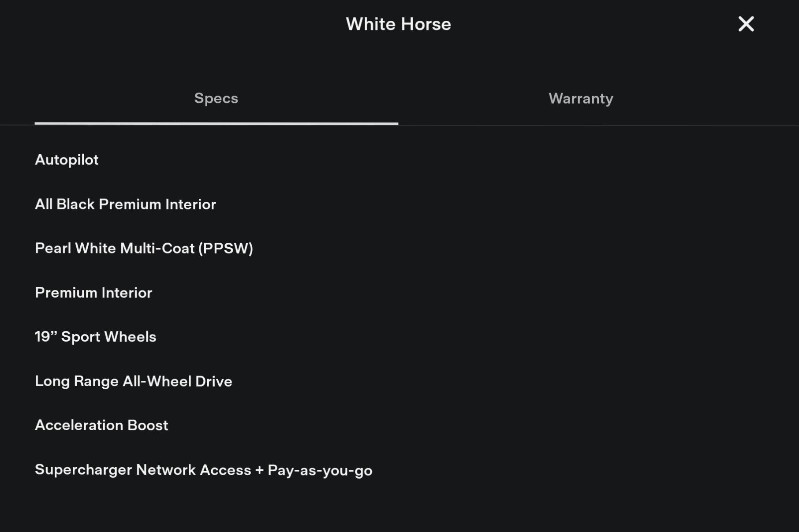Click the PPSW paint code text
This screenshot has height=532, width=799.
tap(226, 248)
